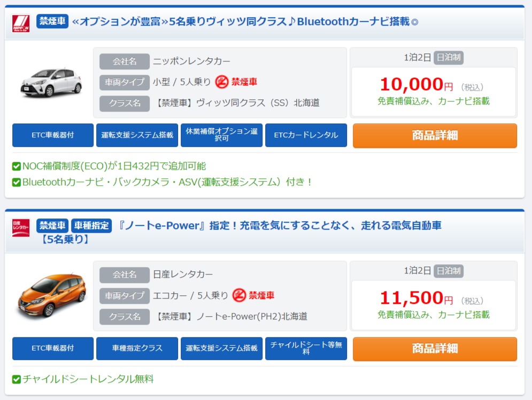Image resolution: width=532 pixels, height=400 pixels.
Task: Open the オプションが豊富 Vitz plan title link
Action: click(x=245, y=22)
